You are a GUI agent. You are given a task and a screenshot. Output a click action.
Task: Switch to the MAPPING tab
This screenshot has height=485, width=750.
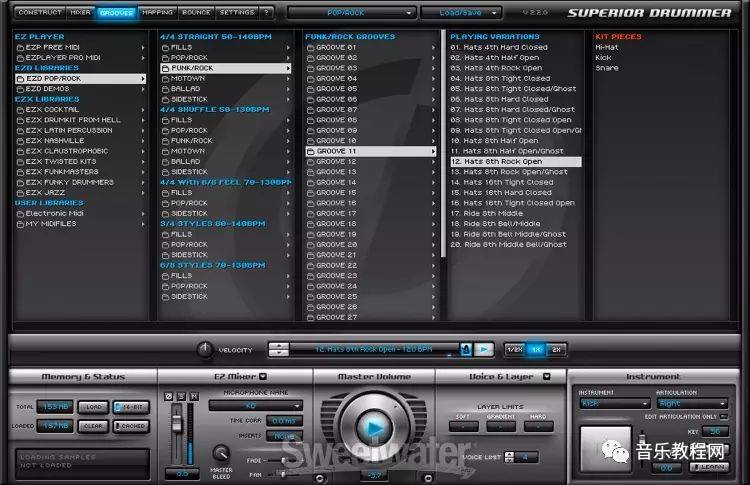pos(157,12)
